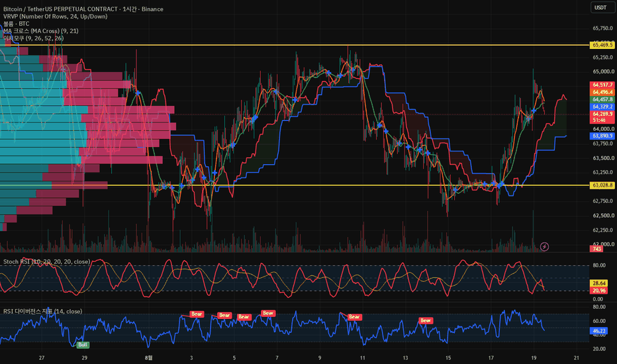This screenshot has width=617, height=364.
Task: Click the first red Bear label on RSI
Action: [x=197, y=314]
